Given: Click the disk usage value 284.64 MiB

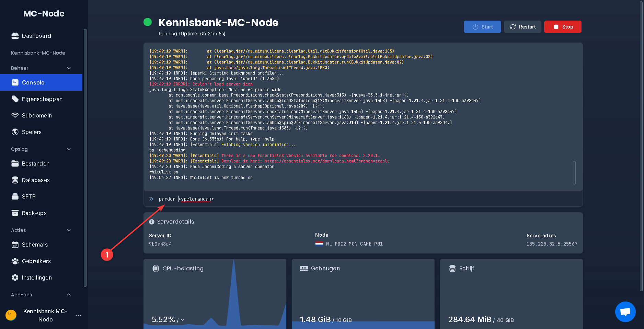Looking at the screenshot, I should click(x=470, y=319).
